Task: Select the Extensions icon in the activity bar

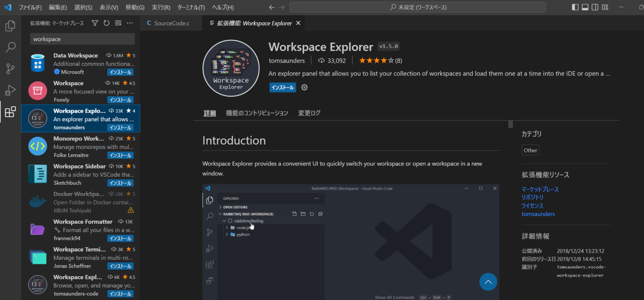Action: pyautogui.click(x=10, y=111)
